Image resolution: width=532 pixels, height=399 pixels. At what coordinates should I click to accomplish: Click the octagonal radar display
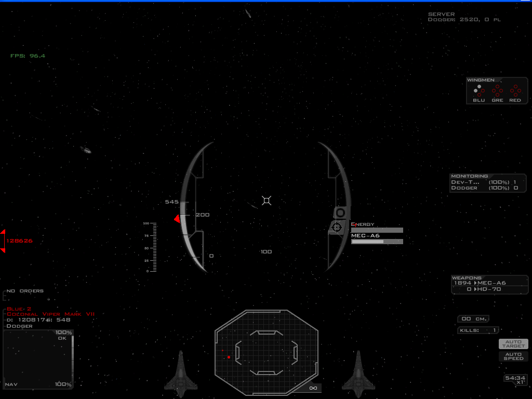(267, 353)
